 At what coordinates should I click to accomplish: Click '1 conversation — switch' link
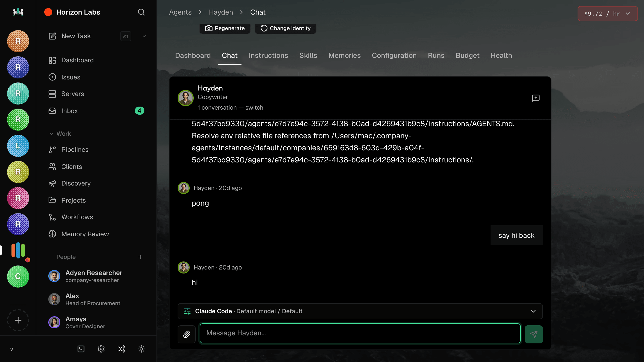tap(230, 108)
